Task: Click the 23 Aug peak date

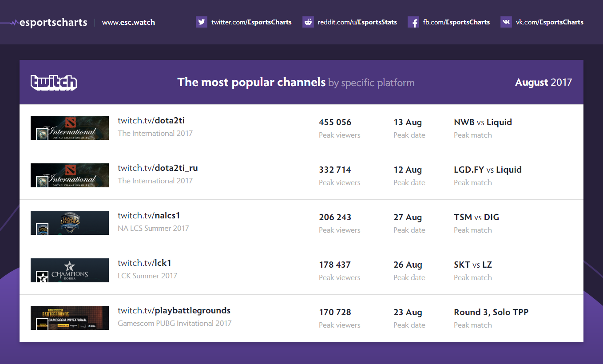Action: point(408,313)
